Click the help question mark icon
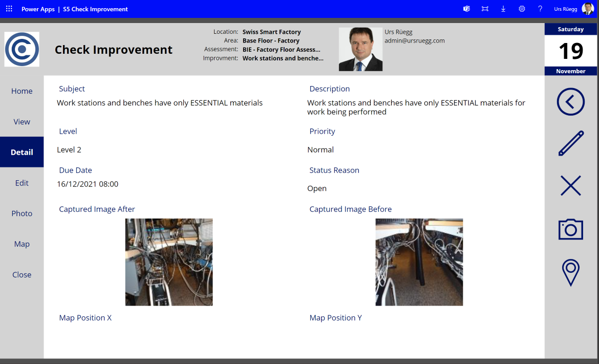Image resolution: width=599 pixels, height=364 pixels. 540,9
